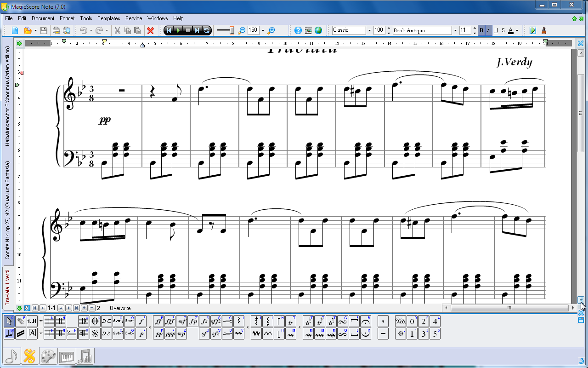Insert the coda symbol
588x368 pixels.
point(95,321)
